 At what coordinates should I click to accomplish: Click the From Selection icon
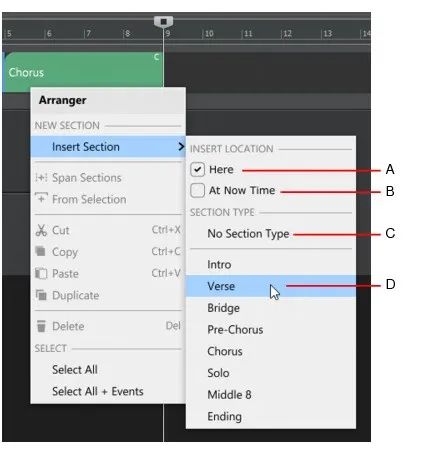click(x=41, y=198)
